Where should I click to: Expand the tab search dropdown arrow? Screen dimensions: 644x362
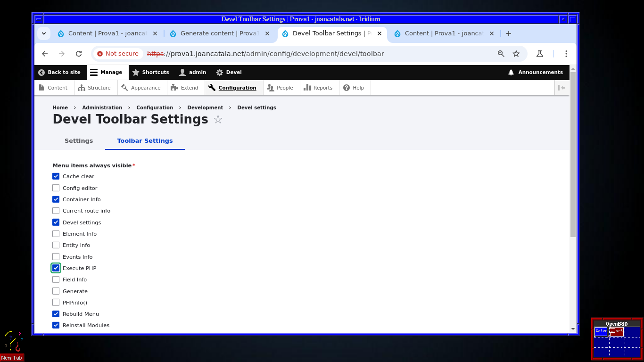pyautogui.click(x=44, y=33)
